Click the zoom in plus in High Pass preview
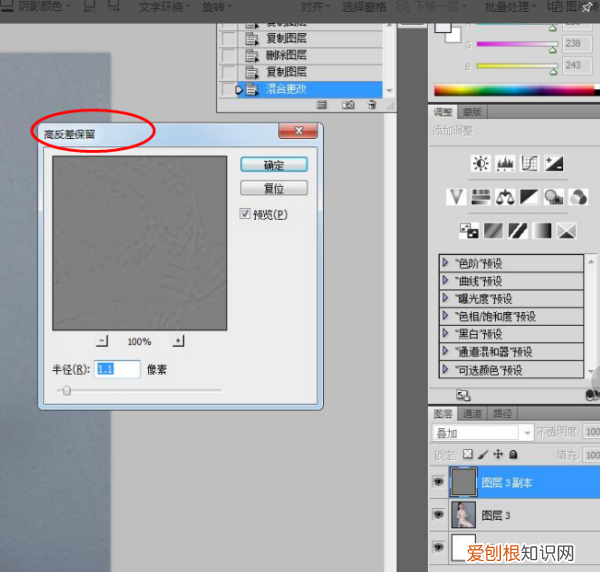Image resolution: width=600 pixels, height=572 pixels. pyautogui.click(x=178, y=341)
